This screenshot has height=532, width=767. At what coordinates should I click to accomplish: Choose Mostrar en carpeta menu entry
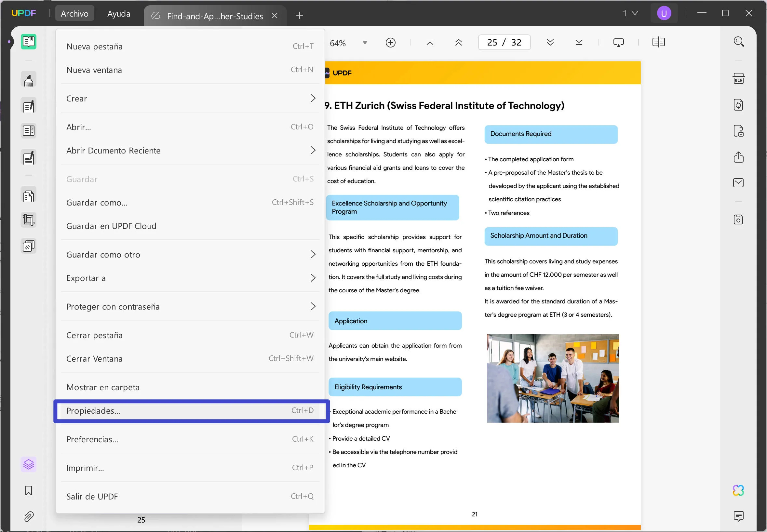pos(191,387)
